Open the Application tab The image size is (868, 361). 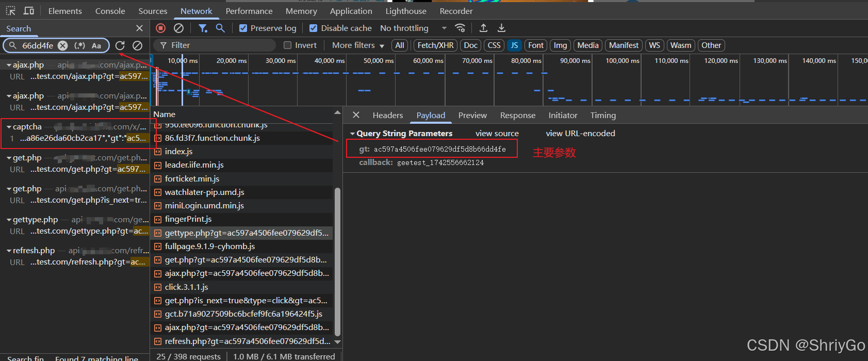pos(351,11)
